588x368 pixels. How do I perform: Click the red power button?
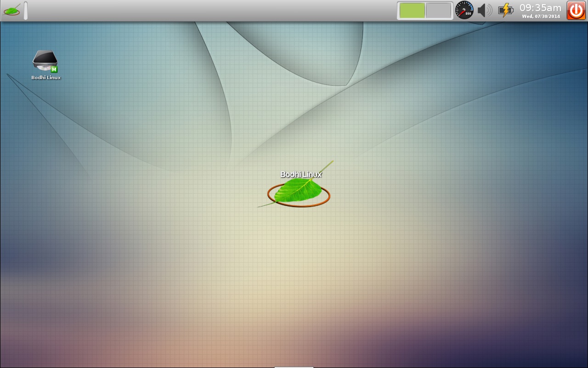[576, 10]
